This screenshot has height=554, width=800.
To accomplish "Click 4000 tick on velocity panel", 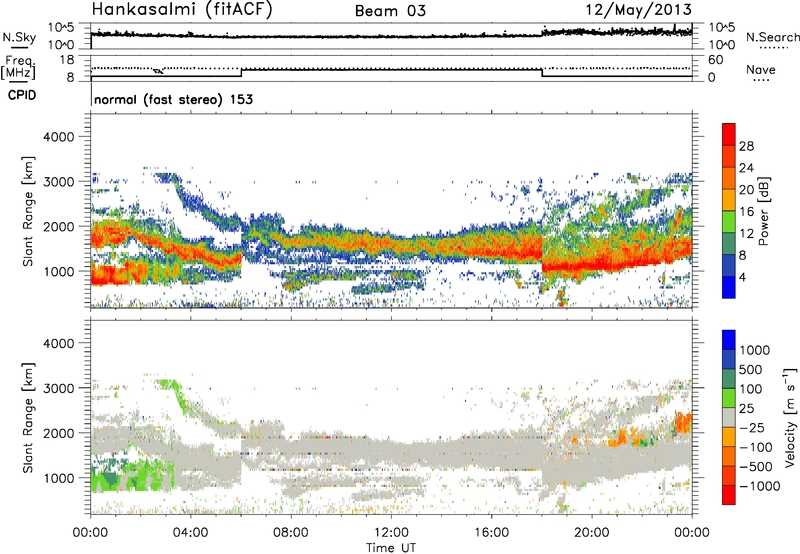I will (58, 343).
